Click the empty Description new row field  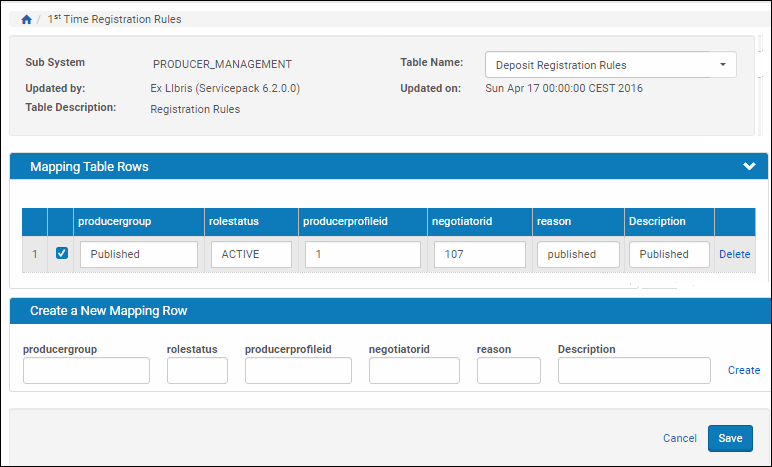tap(634, 371)
